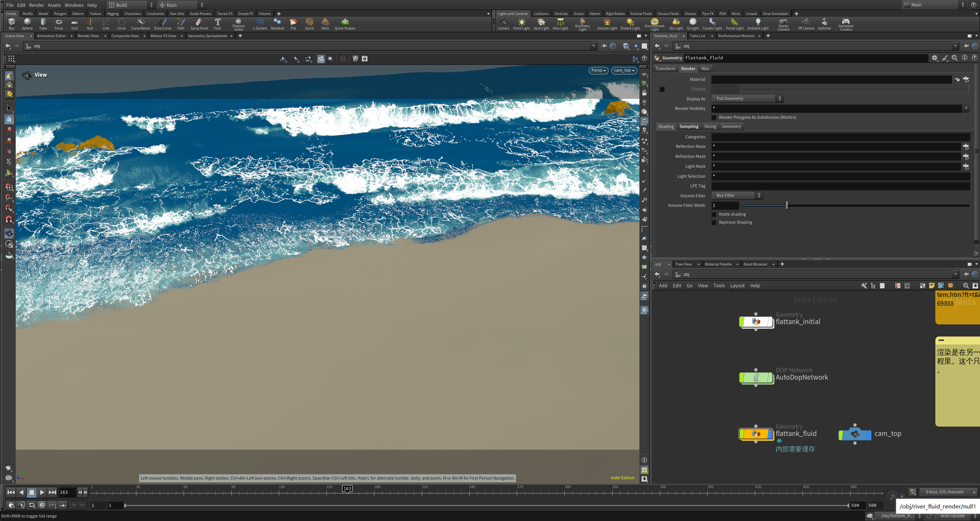Add an Environment Light from the shelf
Viewport: 980px width, 521px height.
pos(655,24)
